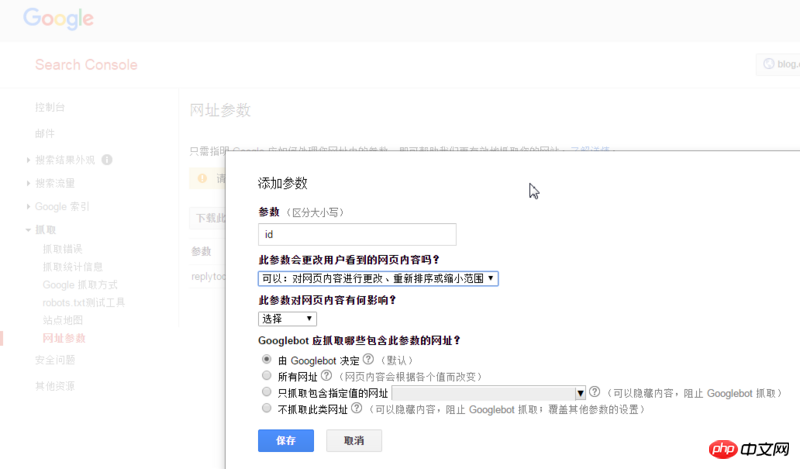The height and width of the screenshot is (469, 800).
Task: Open the 可以：对网页内容进行更改 dropdown
Action: click(x=378, y=279)
